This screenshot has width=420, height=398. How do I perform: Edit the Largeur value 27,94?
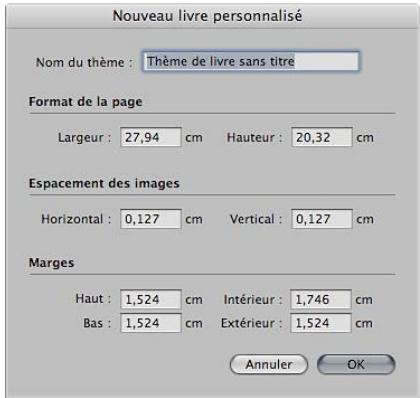[151, 137]
